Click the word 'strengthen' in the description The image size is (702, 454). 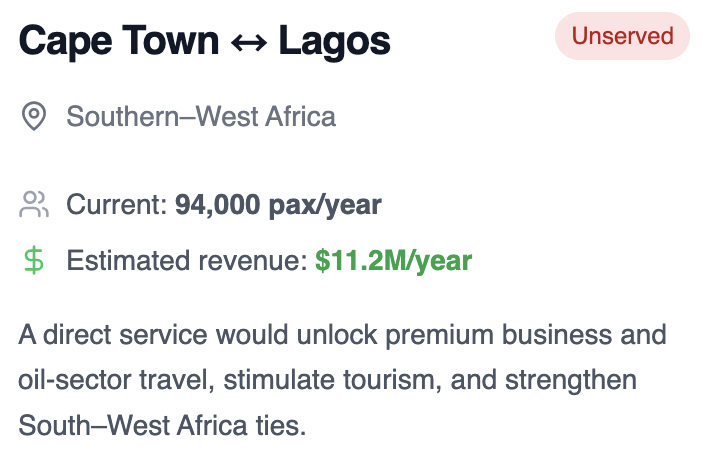571,381
